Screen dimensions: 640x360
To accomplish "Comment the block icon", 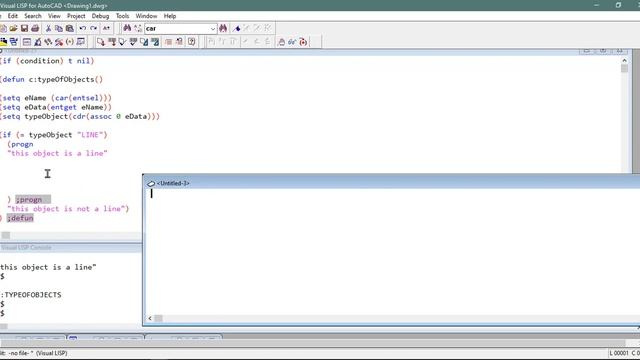I will (x=168, y=42).
